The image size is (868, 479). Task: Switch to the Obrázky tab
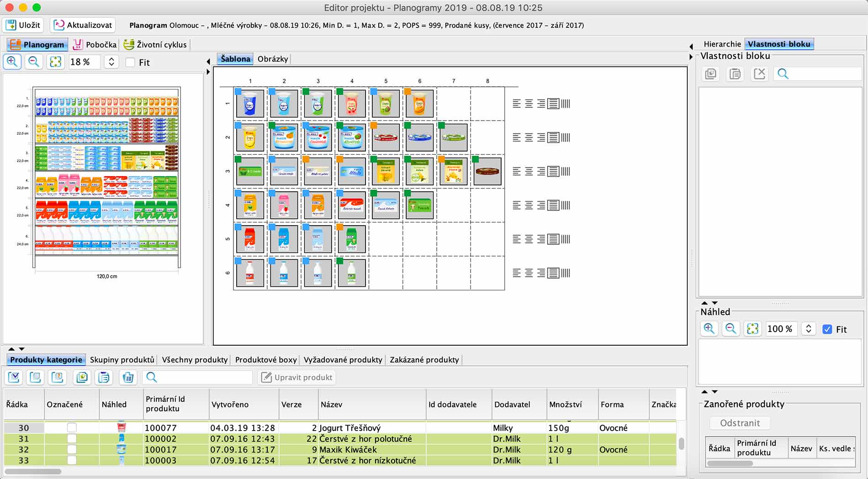coord(273,59)
